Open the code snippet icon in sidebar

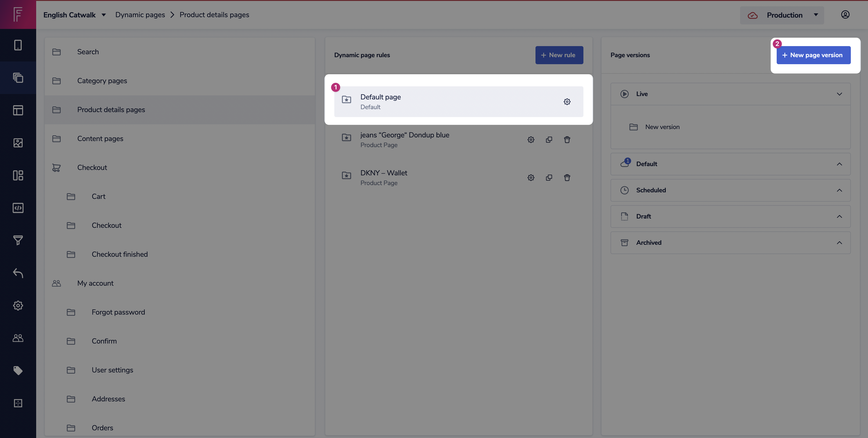click(18, 208)
